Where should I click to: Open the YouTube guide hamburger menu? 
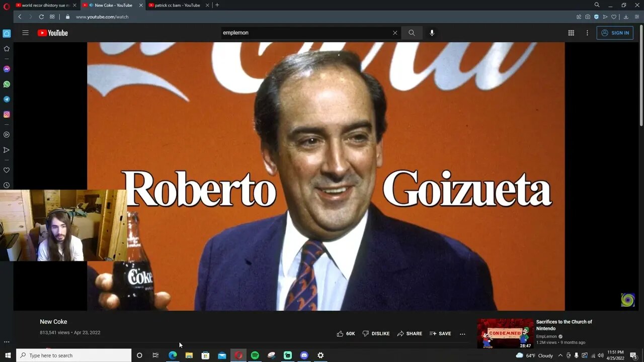click(25, 33)
